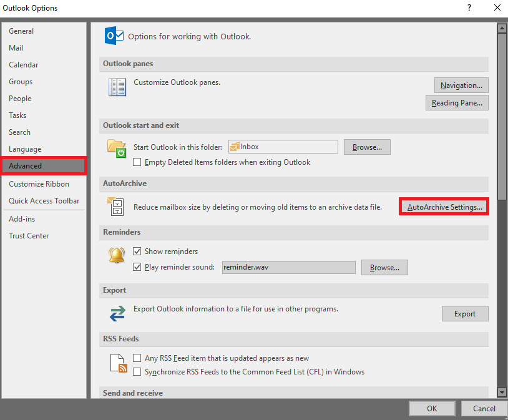
Task: Click the AutoArchive section header
Action: pos(294,183)
